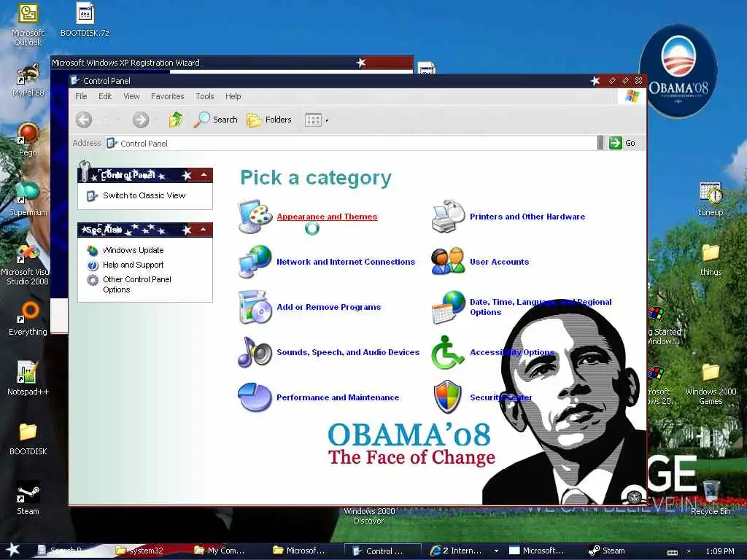
Task: Open the View menu
Action: click(x=131, y=96)
